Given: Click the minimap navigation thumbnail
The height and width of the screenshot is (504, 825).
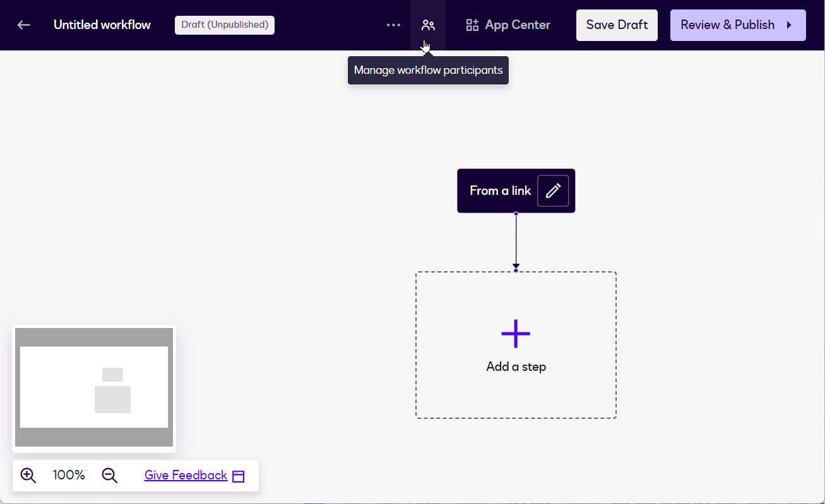Looking at the screenshot, I should 93,388.
